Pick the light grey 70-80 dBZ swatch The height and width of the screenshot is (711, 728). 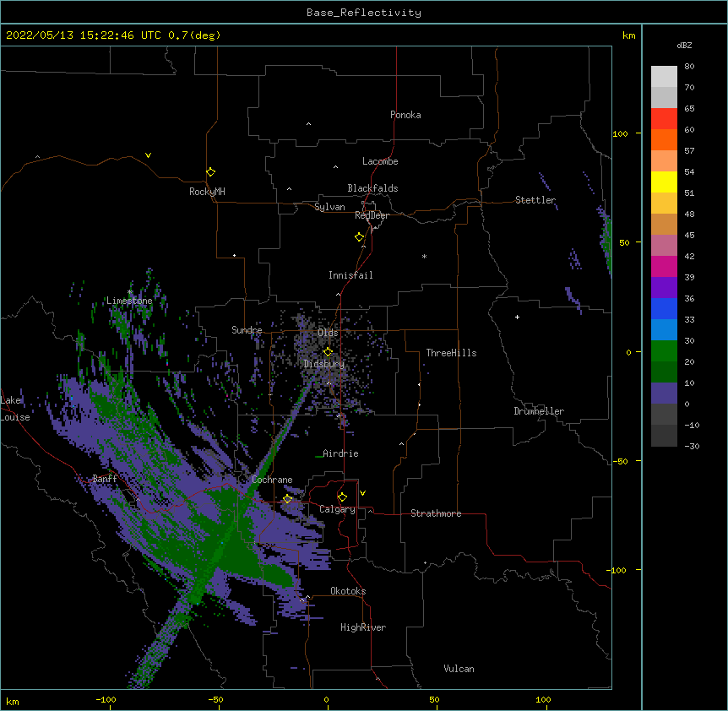(664, 77)
